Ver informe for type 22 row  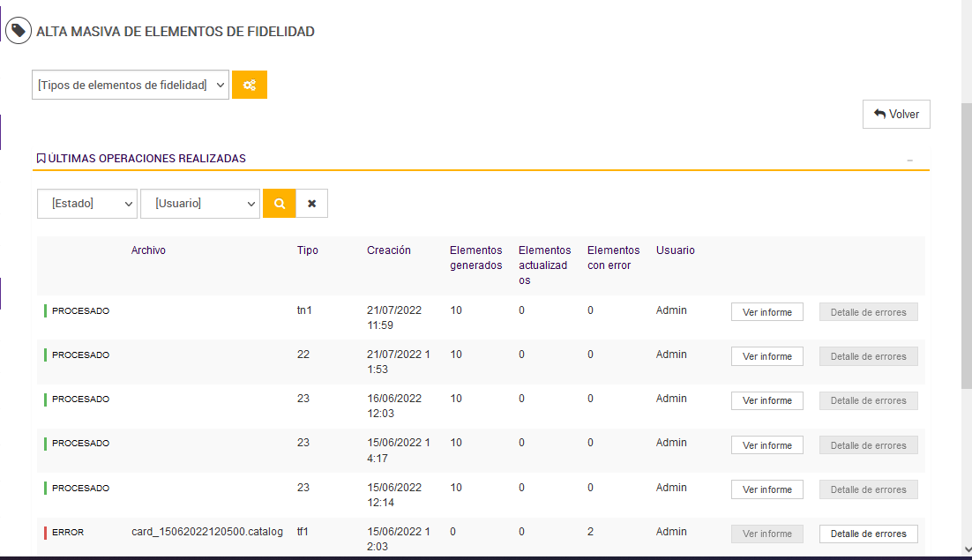(x=767, y=356)
